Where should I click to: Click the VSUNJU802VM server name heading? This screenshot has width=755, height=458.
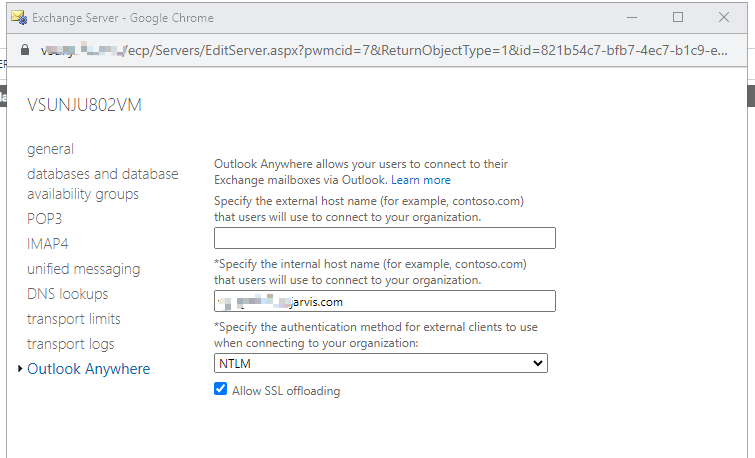coord(84,105)
